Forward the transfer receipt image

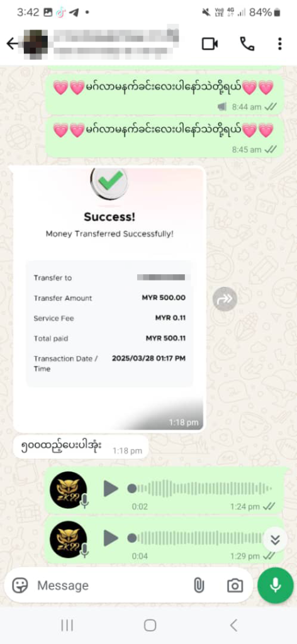coord(225,299)
